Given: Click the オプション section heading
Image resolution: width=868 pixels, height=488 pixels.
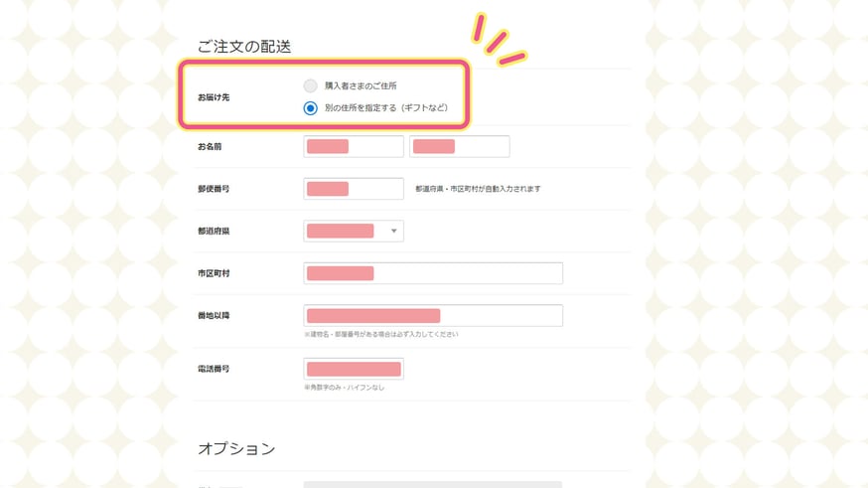Looking at the screenshot, I should click(x=236, y=448).
